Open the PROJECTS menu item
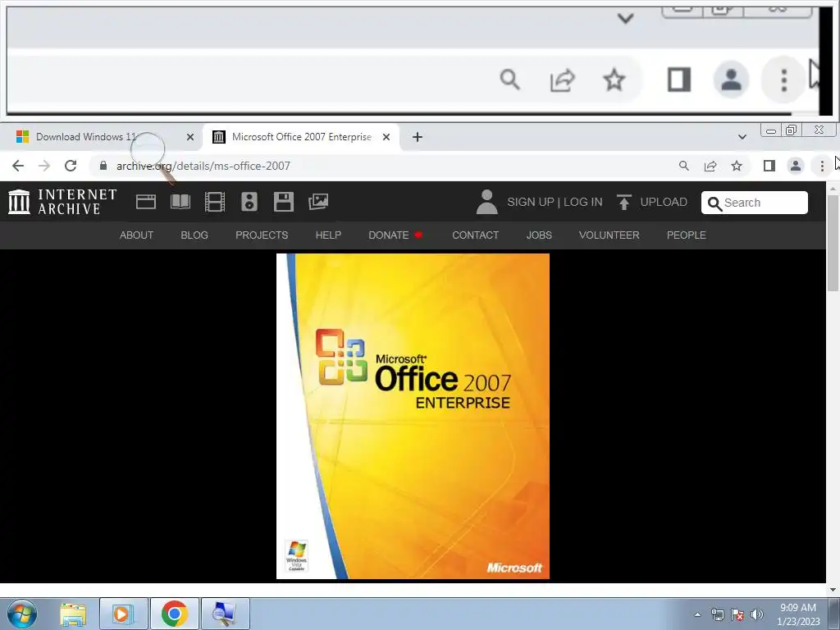This screenshot has height=630, width=840. [x=262, y=235]
